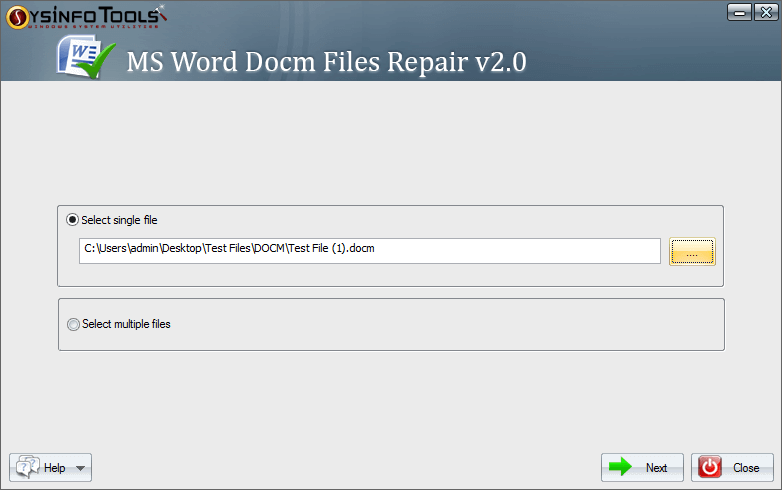Click the Close button with the power icon
This screenshot has width=782, height=490.
(732, 468)
